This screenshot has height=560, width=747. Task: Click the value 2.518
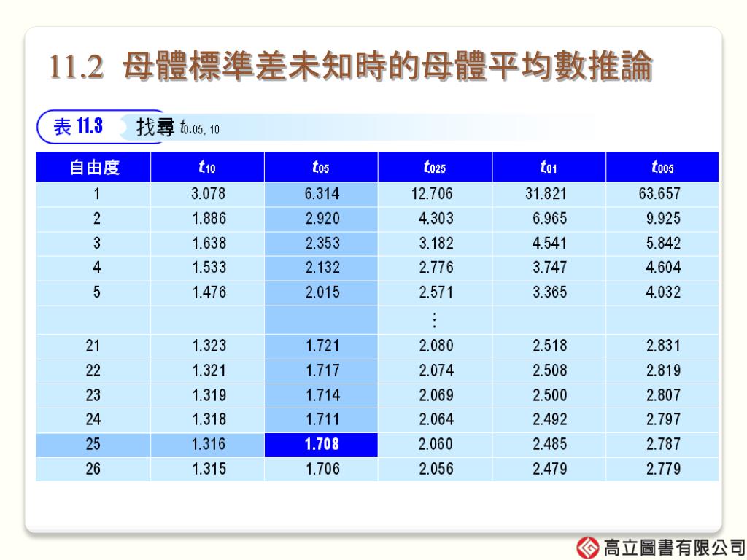coord(550,346)
